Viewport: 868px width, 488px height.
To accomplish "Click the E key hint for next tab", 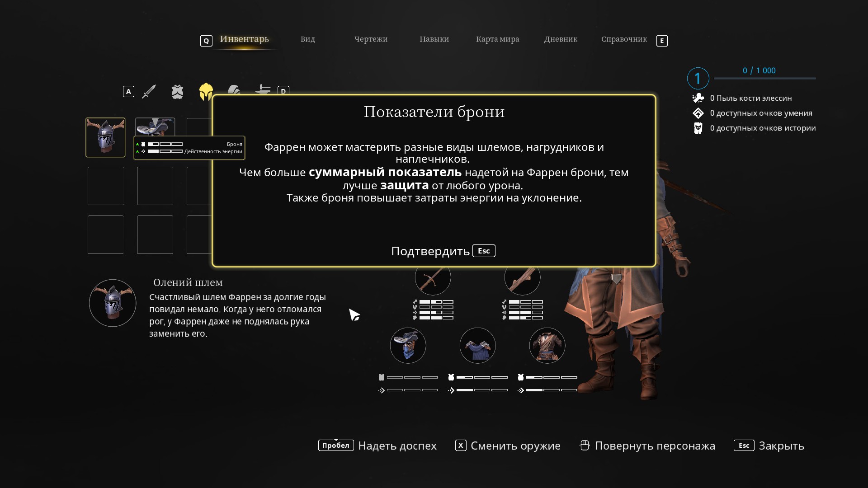I will 662,41.
